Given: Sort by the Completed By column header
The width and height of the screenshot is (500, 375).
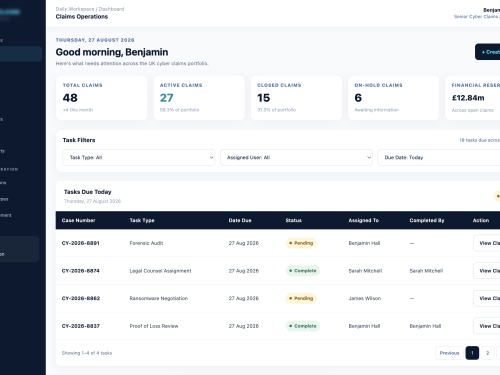Looking at the screenshot, I should (x=427, y=220).
